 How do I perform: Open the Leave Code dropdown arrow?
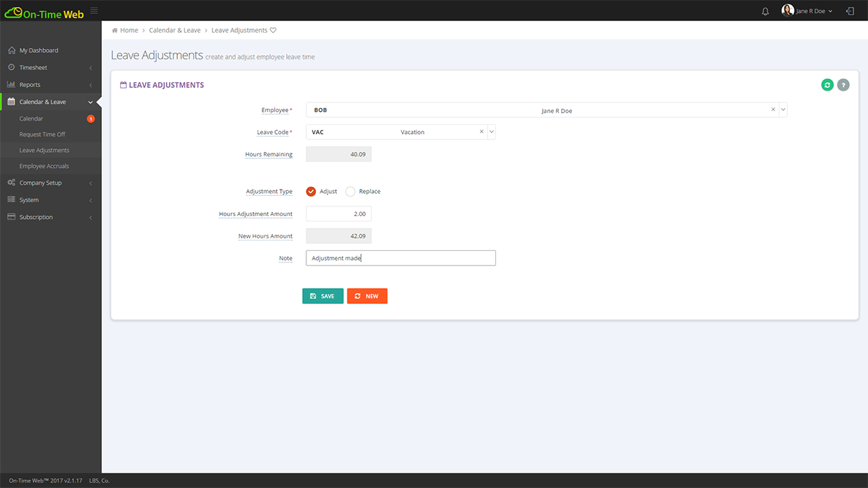[x=491, y=132]
